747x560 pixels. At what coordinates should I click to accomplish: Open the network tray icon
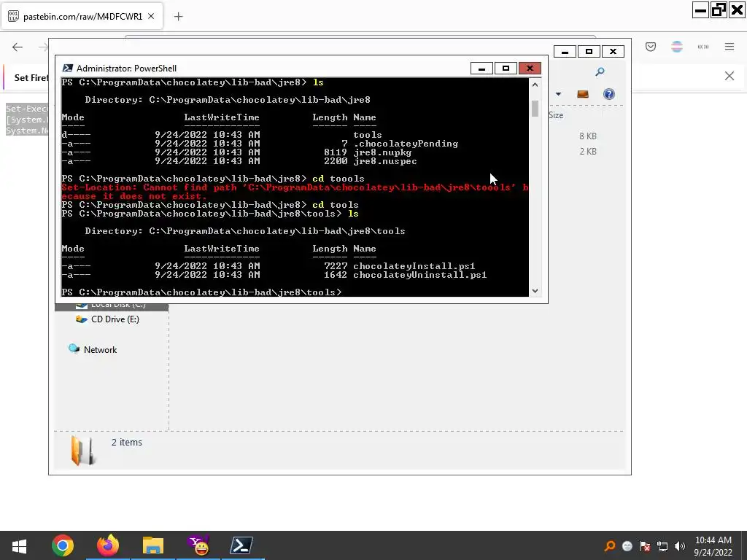pos(662,546)
